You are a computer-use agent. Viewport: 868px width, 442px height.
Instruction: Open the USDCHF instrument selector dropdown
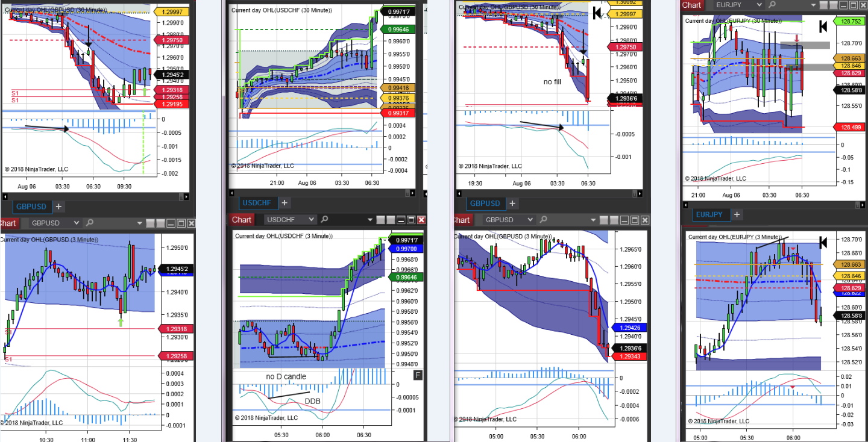click(292, 220)
